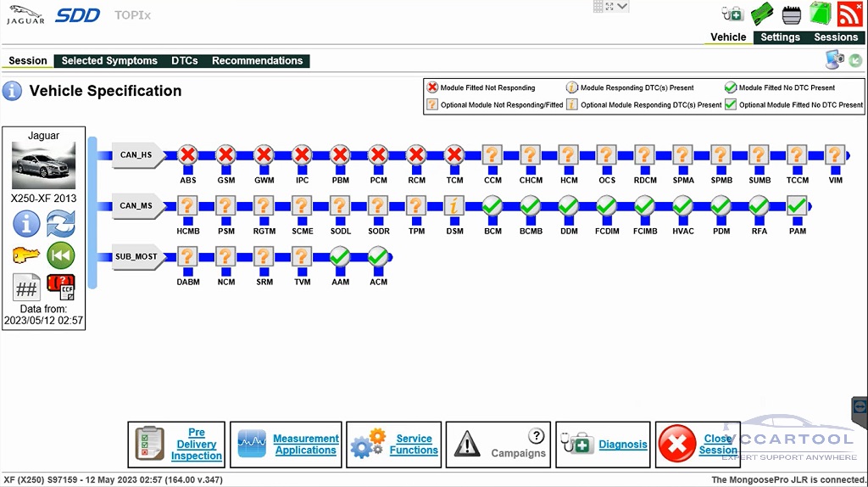Image resolution: width=868 pixels, height=487 pixels.
Task: Click the red network feed icon
Action: coord(849,14)
